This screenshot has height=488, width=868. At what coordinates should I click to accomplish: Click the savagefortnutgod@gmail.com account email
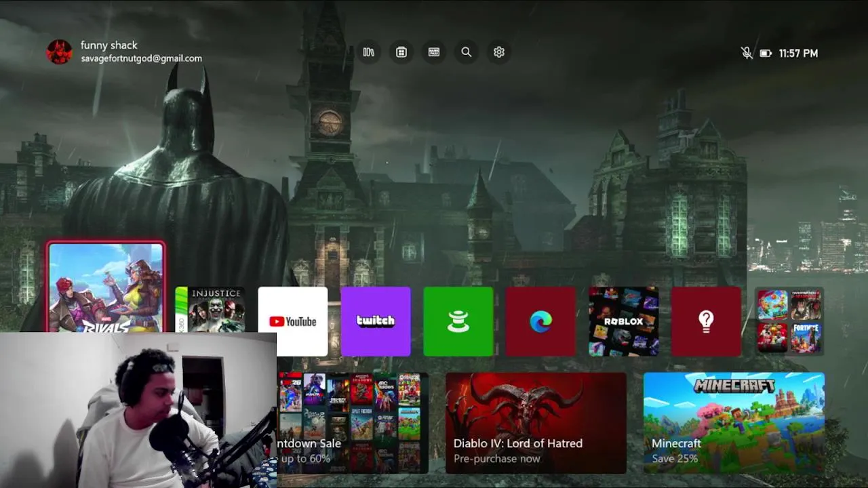point(142,58)
